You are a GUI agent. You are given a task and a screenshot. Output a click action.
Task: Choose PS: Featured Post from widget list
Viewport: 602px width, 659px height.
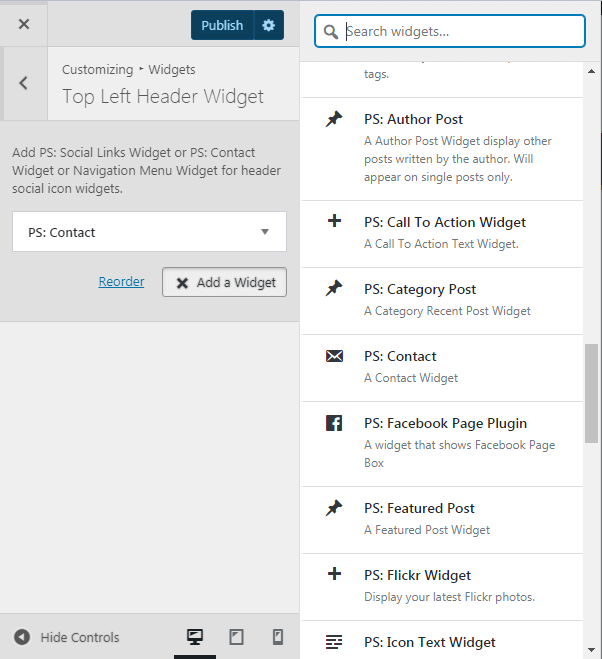[442, 520]
